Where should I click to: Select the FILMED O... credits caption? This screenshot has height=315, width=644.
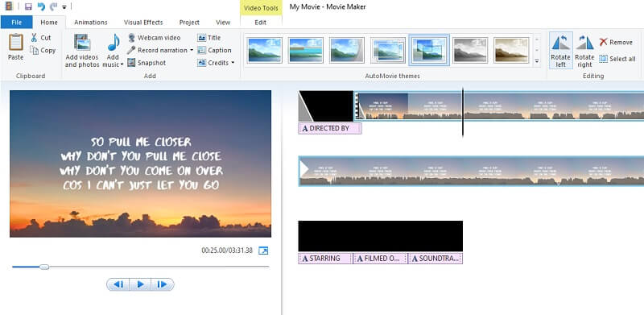[381, 259]
